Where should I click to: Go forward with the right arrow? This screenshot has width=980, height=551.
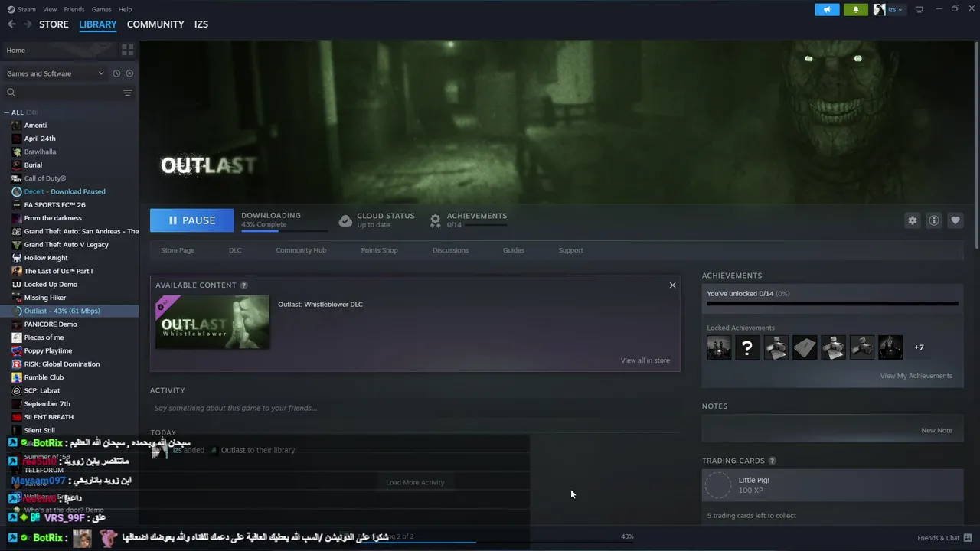(28, 24)
